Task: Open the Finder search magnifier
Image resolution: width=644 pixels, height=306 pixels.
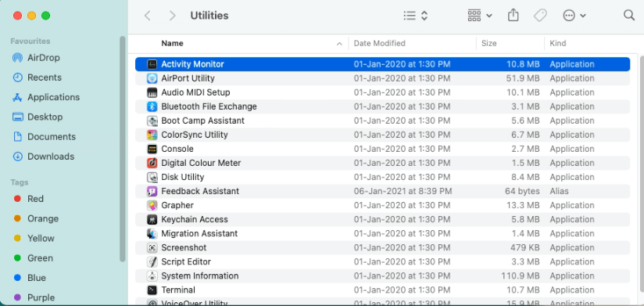Action: (629, 16)
